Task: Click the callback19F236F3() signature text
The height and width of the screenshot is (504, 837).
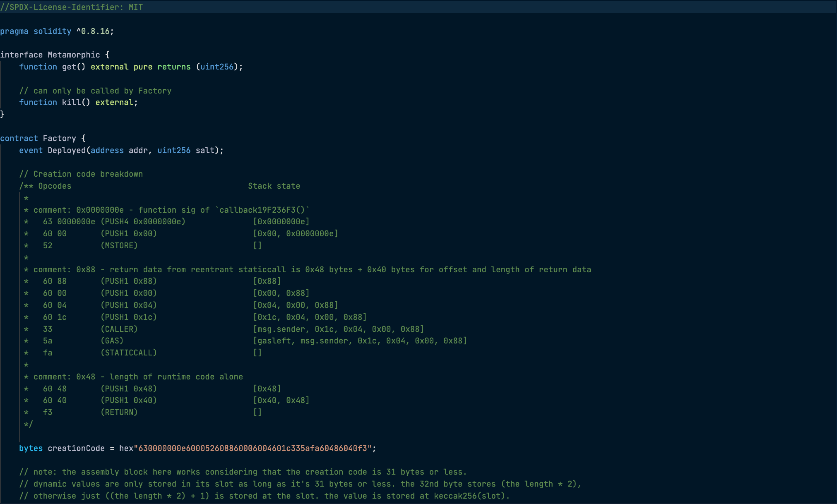Action: point(262,210)
